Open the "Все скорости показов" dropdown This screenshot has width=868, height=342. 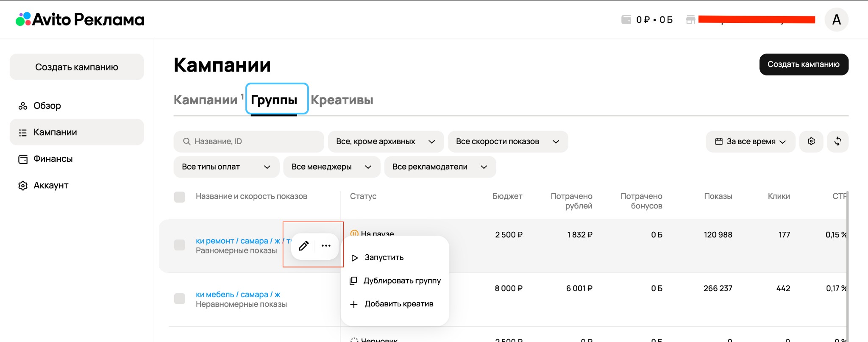507,142
